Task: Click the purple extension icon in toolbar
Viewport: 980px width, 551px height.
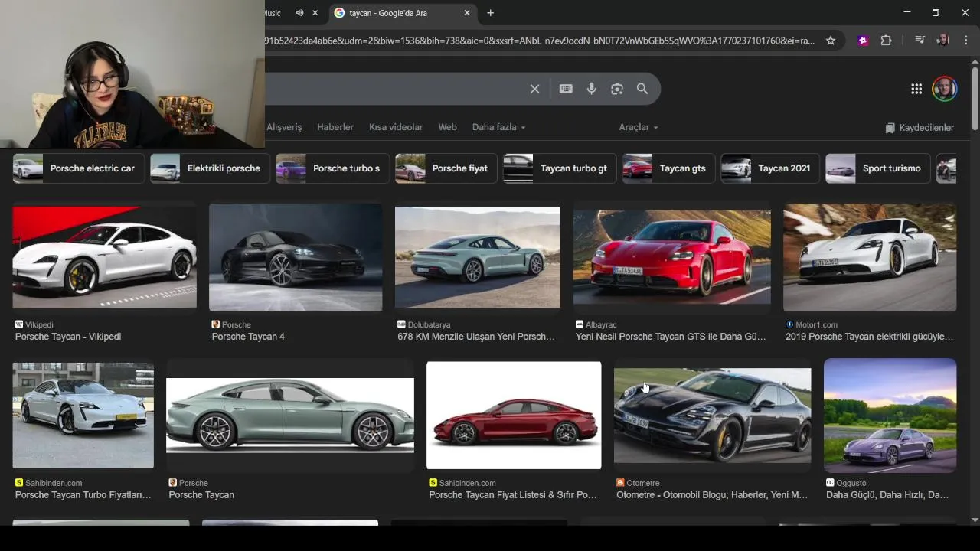Action: click(x=864, y=41)
